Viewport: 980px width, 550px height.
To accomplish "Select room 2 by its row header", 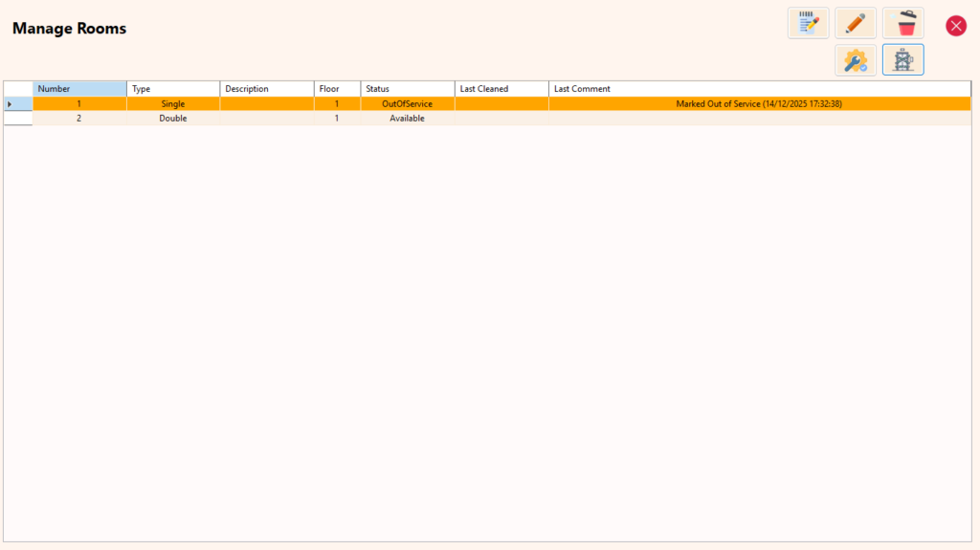I will point(17,119).
